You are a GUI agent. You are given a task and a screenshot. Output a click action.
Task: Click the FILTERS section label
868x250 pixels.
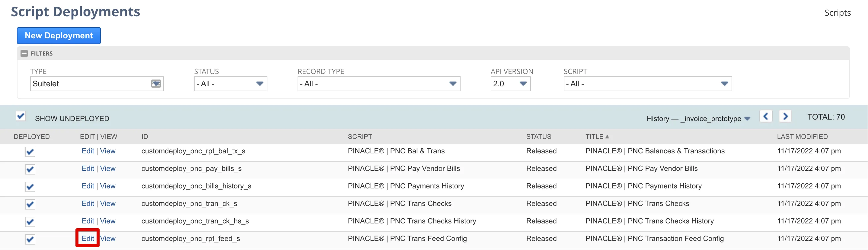42,53
